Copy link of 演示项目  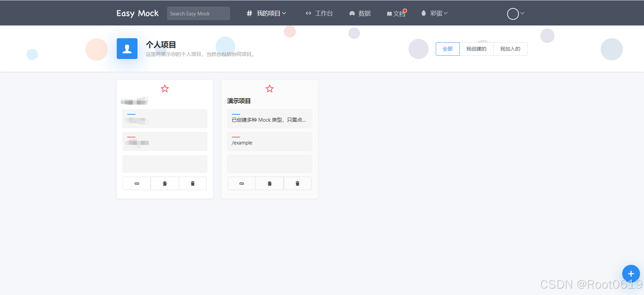click(241, 183)
